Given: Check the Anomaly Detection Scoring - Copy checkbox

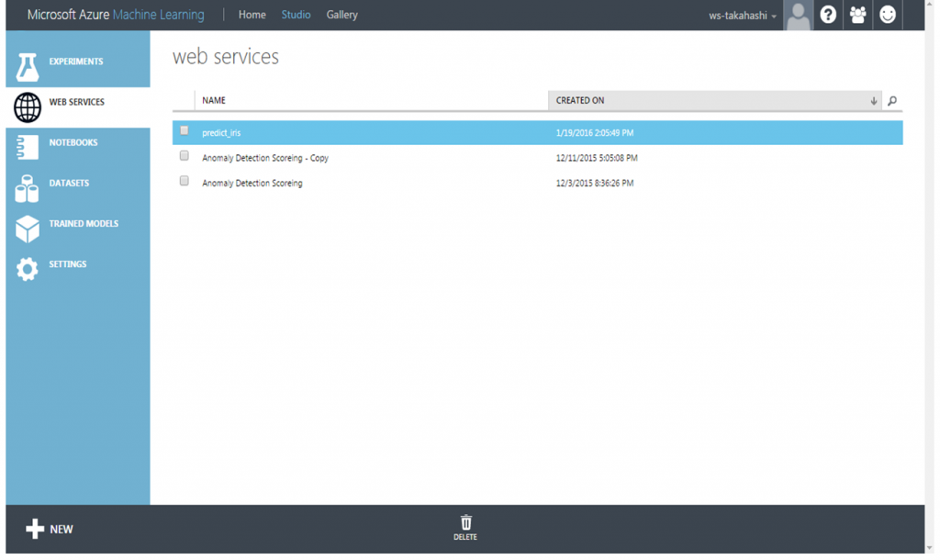Looking at the screenshot, I should tap(184, 156).
